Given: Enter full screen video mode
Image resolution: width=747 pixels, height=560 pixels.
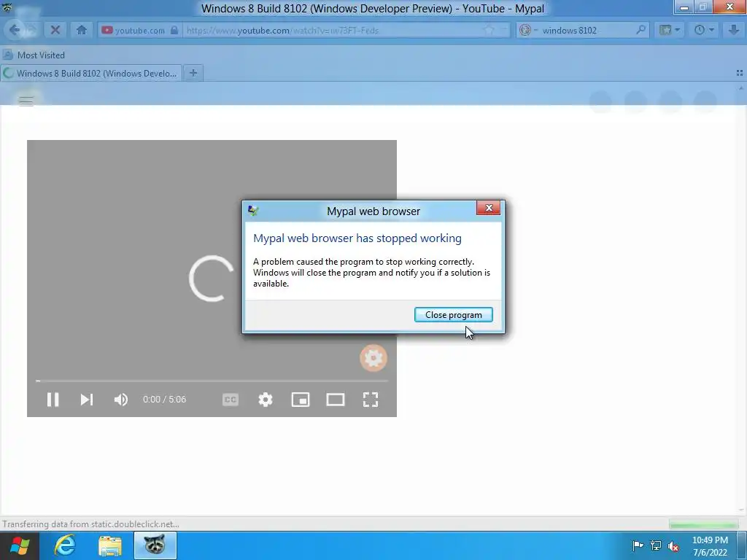Looking at the screenshot, I should pyautogui.click(x=370, y=400).
